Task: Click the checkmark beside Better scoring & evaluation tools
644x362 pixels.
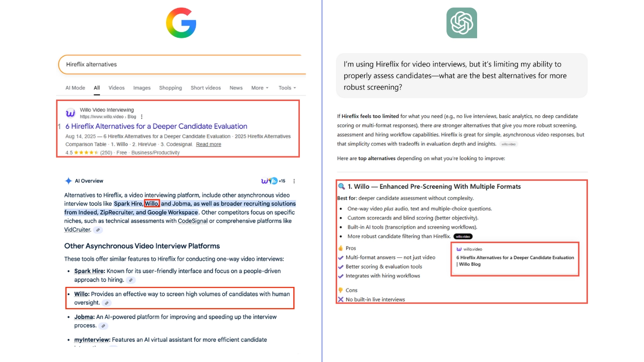Action: tap(341, 267)
